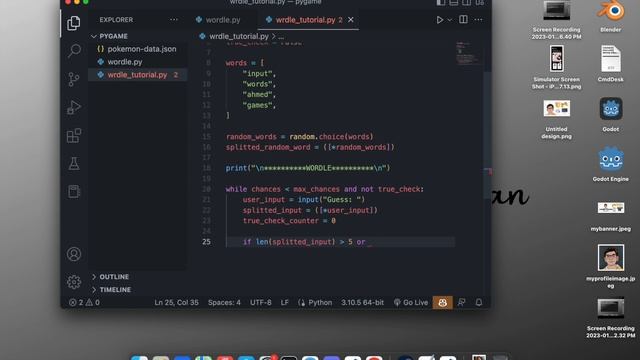Toggle primary side bar layout icon
Viewport: 640px width, 360px height.
[x=441, y=2]
